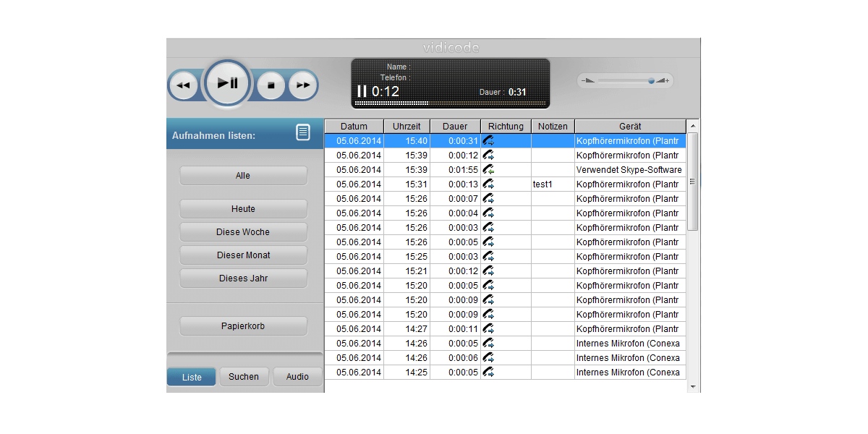Adjust the volume slider handle
The image size is (868, 434).
(x=651, y=80)
